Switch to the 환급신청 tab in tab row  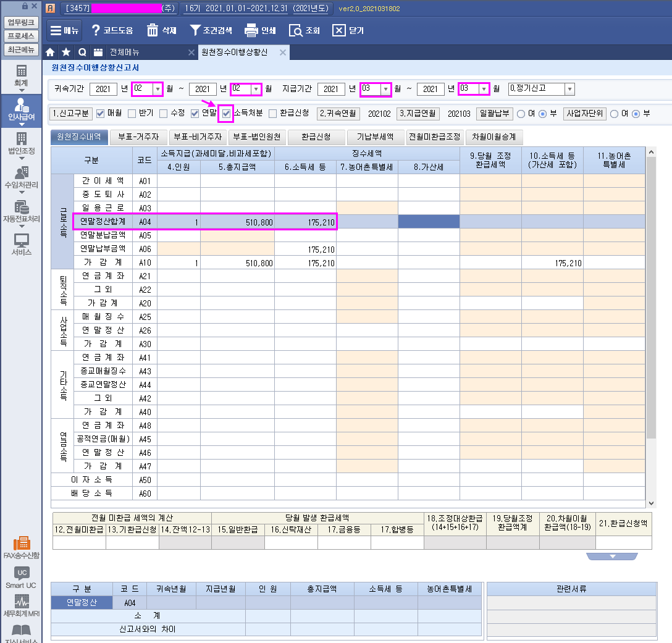tap(316, 137)
